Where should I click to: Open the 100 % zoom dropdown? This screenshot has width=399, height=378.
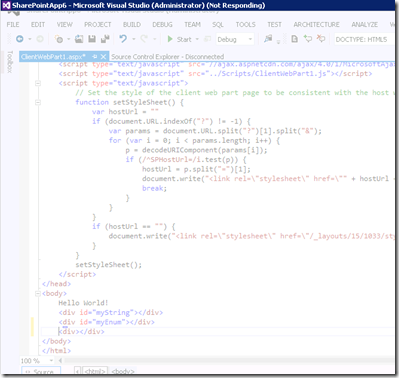click(x=51, y=360)
